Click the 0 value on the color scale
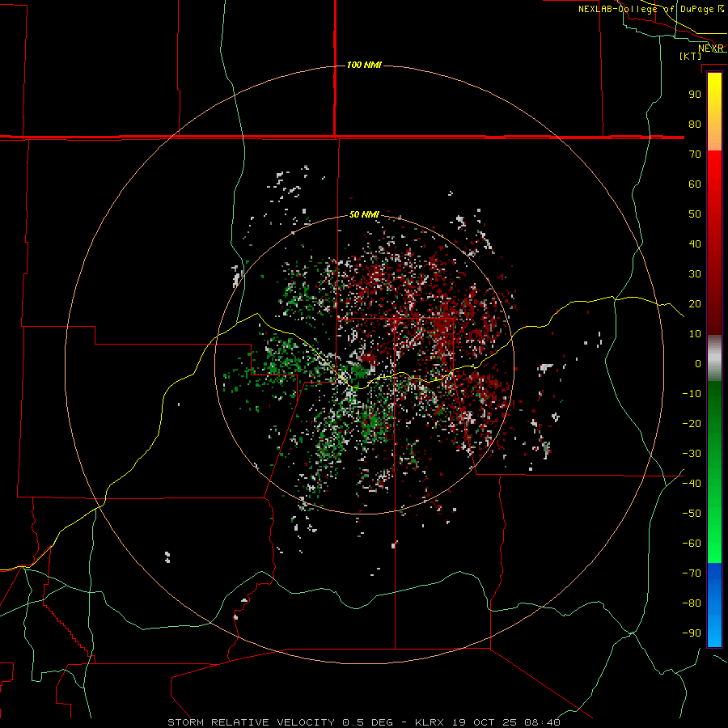 698,363
